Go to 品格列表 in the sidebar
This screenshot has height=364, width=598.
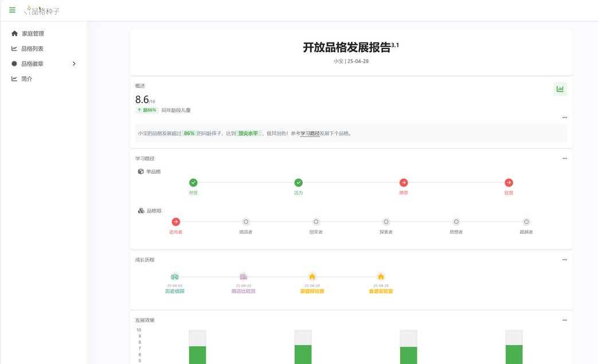[x=32, y=49]
